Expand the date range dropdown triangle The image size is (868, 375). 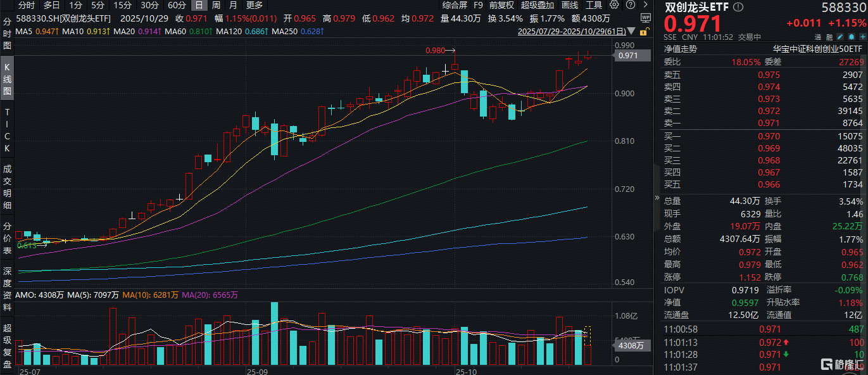[632, 31]
